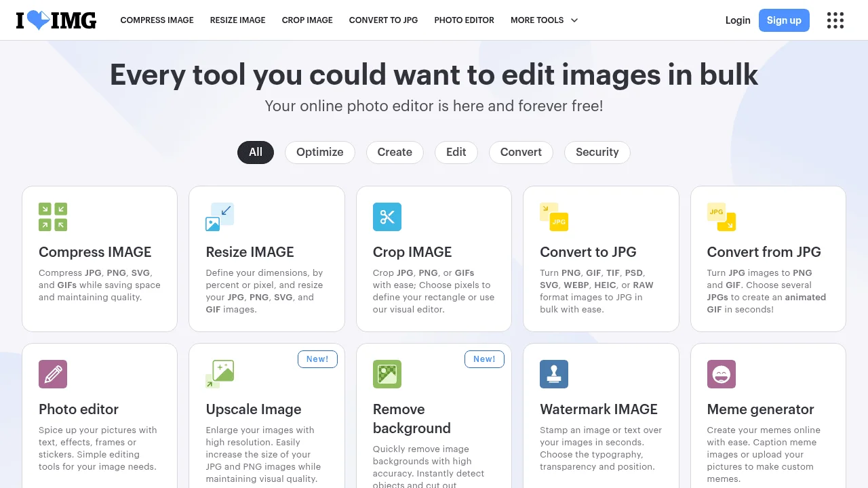Click the Watermark IMAGE stamp icon
Viewport: 868px width, 488px height.
(554, 374)
